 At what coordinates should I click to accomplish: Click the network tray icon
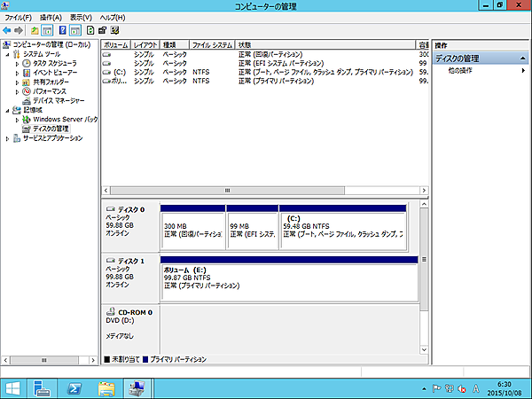(450, 389)
